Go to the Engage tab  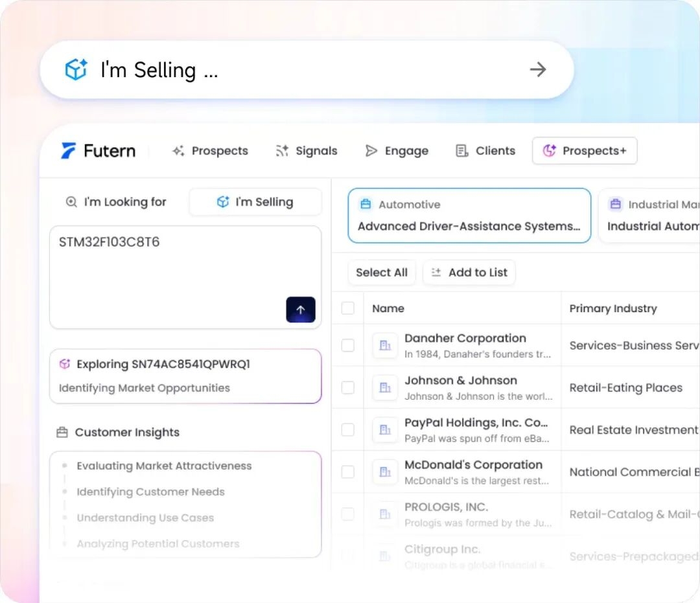(397, 151)
